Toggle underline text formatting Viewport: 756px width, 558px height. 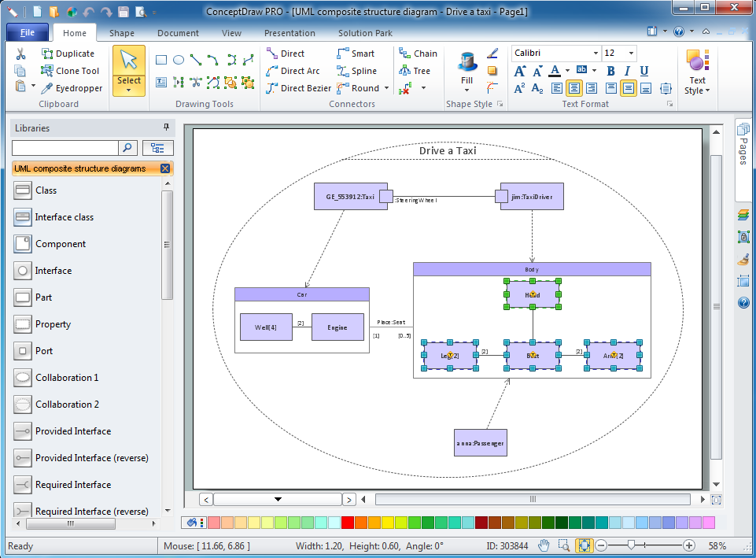644,71
